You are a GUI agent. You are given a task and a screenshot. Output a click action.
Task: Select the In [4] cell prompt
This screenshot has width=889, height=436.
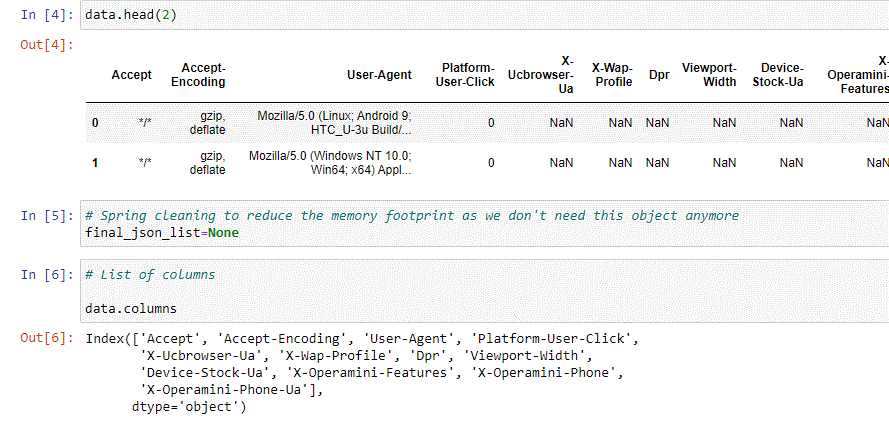[x=47, y=15]
